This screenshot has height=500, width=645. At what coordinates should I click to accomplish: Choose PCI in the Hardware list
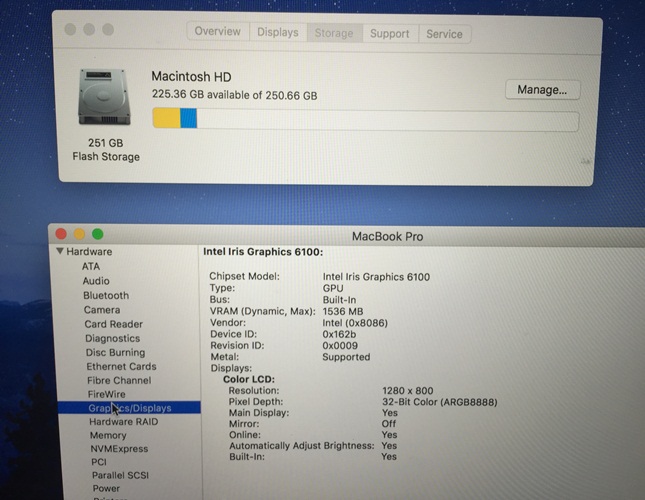click(x=99, y=462)
